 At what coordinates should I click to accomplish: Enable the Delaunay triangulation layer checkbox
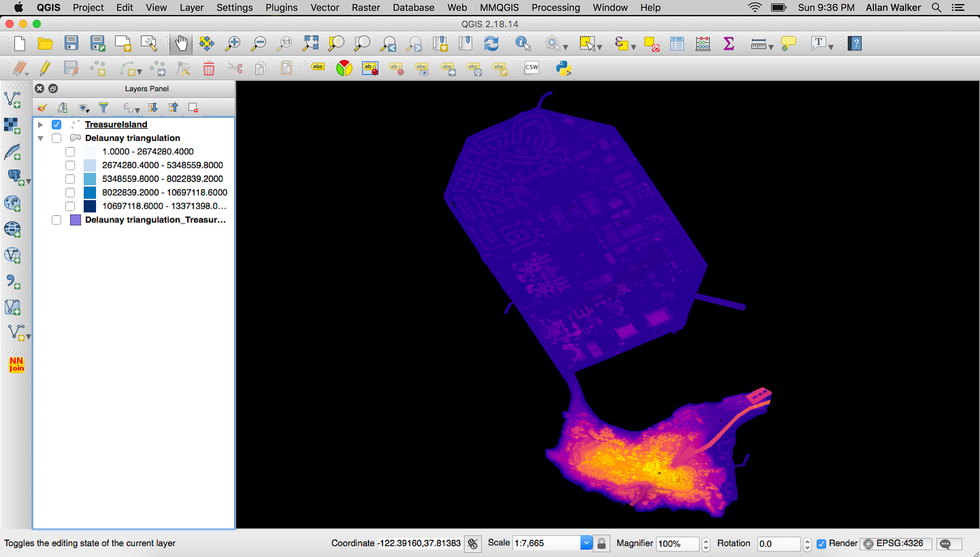(56, 138)
